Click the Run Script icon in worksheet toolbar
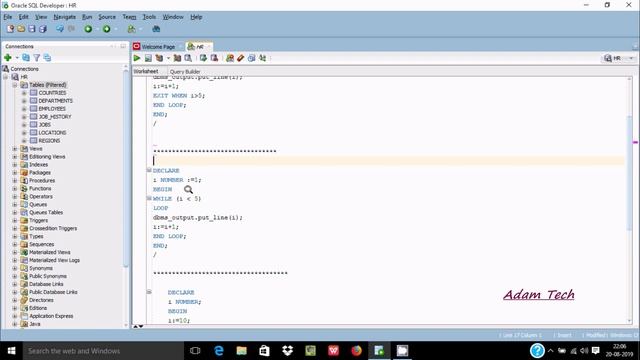 click(x=148, y=58)
